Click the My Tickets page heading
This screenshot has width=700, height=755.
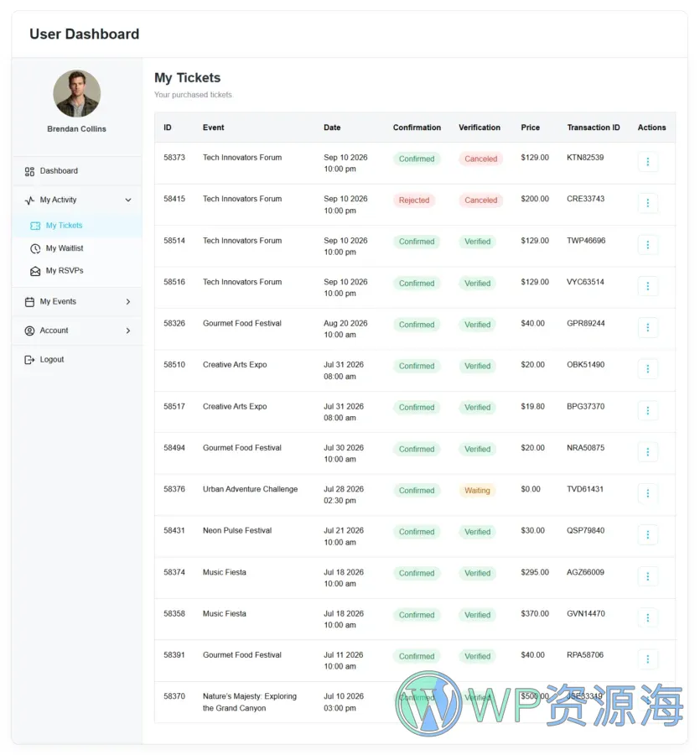pyautogui.click(x=187, y=78)
